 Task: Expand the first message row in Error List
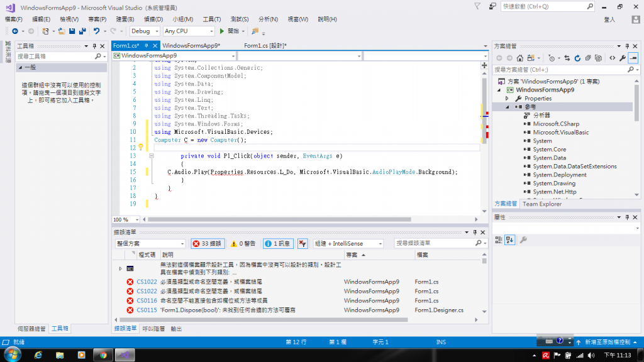click(120, 269)
